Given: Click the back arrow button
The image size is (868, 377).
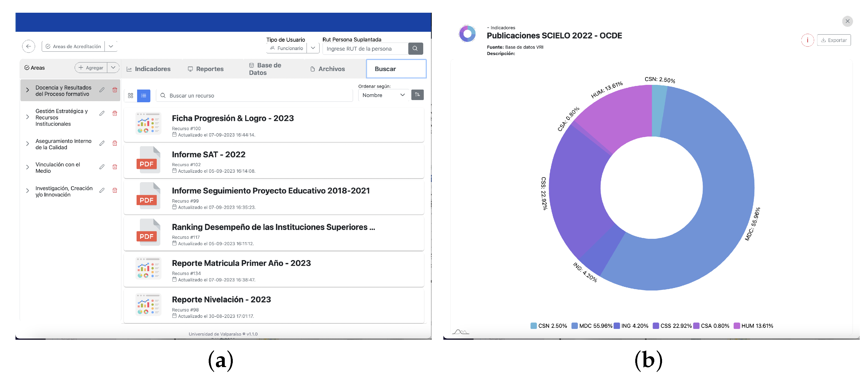Looking at the screenshot, I should [x=28, y=46].
